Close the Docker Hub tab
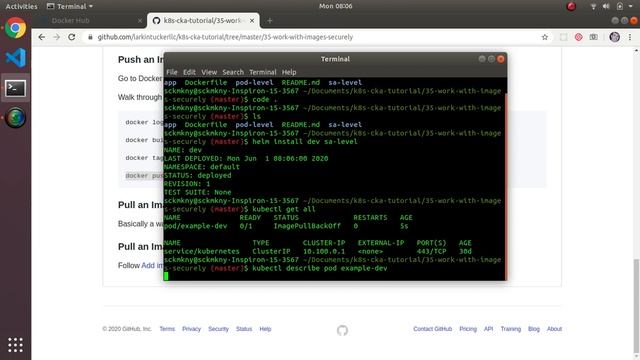 [140, 20]
